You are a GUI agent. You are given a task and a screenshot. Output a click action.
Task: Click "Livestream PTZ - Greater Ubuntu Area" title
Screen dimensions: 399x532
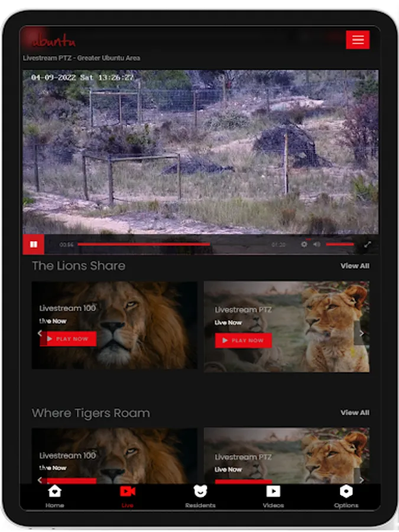[x=82, y=58]
